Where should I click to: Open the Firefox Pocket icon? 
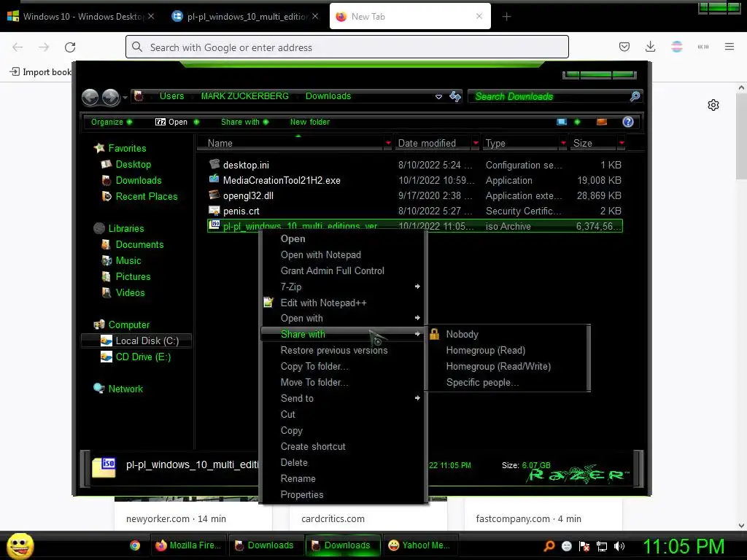coord(624,47)
